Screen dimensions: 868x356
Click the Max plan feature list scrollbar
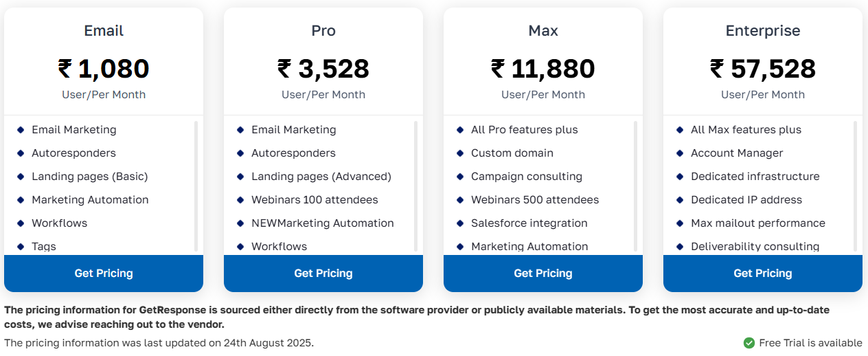pyautogui.click(x=635, y=186)
